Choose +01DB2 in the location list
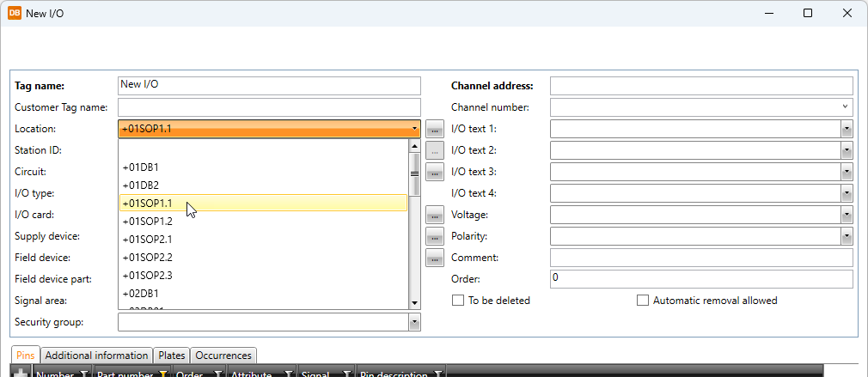This screenshot has height=377, width=868. tap(140, 185)
